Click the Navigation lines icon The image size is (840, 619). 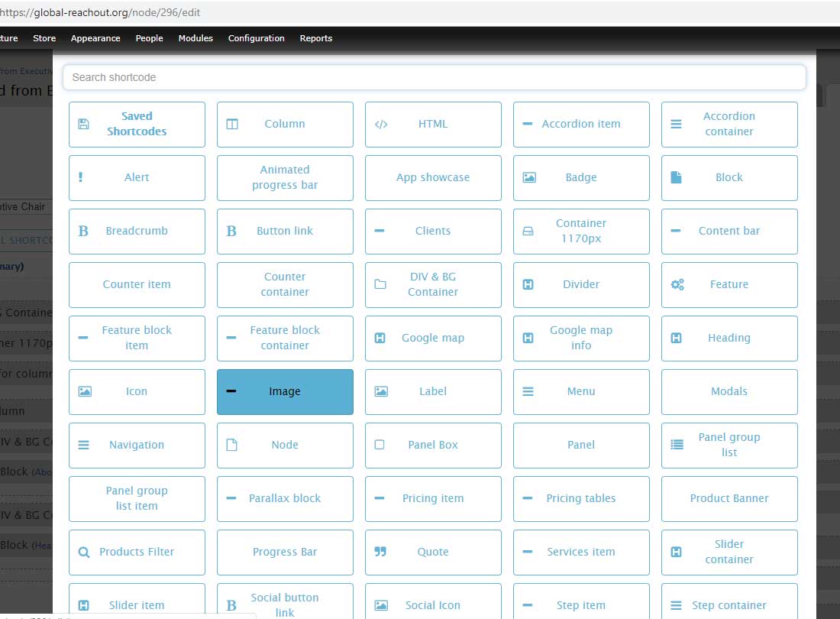click(x=83, y=445)
